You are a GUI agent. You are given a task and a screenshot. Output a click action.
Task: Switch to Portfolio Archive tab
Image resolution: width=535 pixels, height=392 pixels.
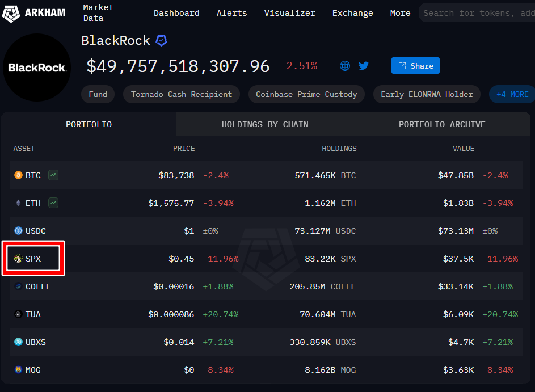(442, 124)
